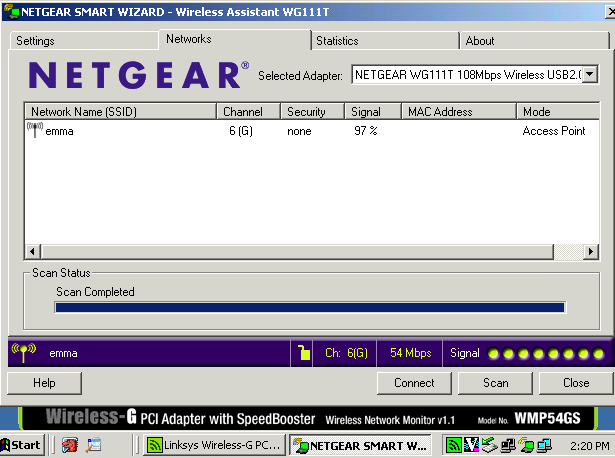Click the horizontal scrollbar thumb in network list
Image resolution: width=615 pixels, height=458 pixels.
click(297, 251)
